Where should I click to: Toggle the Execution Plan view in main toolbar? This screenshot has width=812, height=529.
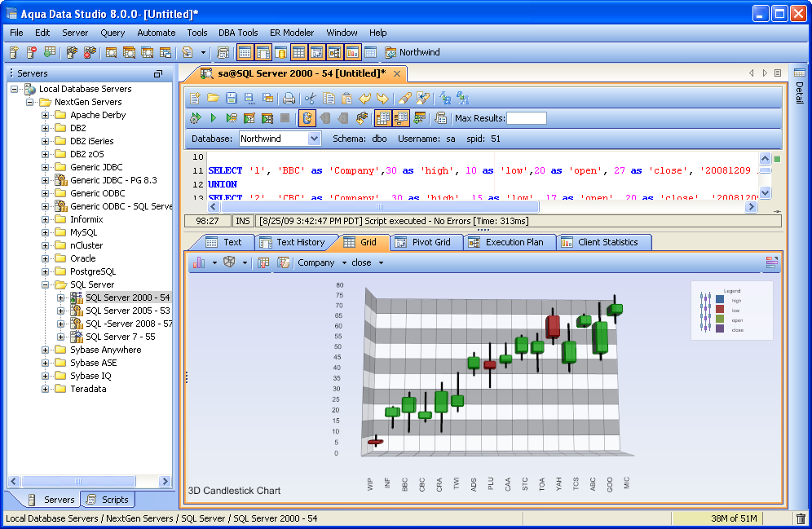tap(334, 52)
